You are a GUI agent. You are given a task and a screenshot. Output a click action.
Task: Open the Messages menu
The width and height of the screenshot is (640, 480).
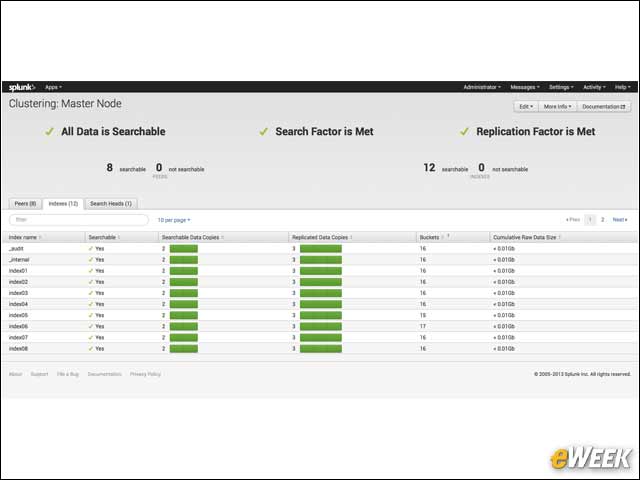pyautogui.click(x=525, y=87)
